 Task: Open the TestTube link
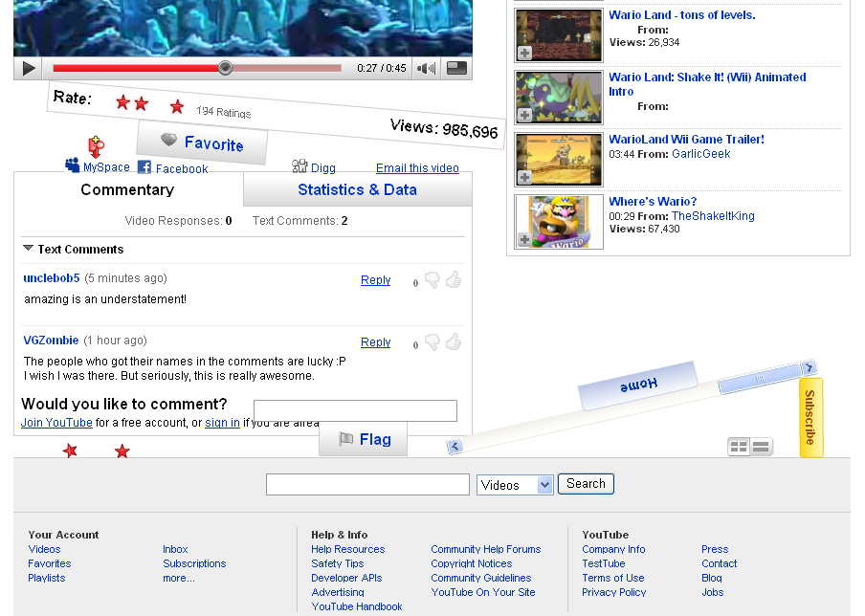tap(604, 563)
